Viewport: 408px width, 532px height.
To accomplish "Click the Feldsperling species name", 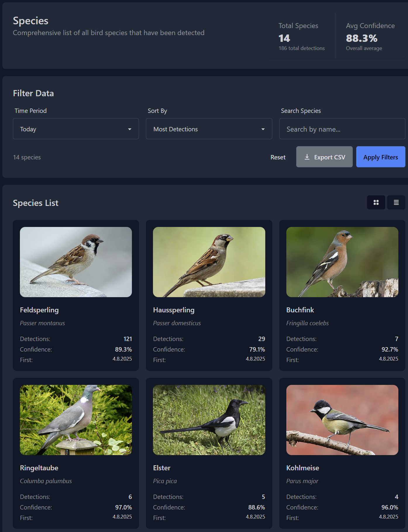I will pyautogui.click(x=39, y=310).
